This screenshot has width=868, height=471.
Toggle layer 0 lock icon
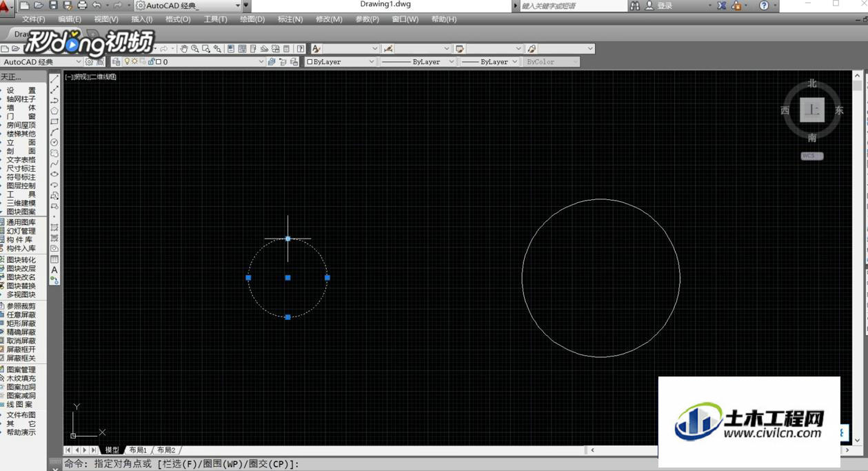[150, 62]
